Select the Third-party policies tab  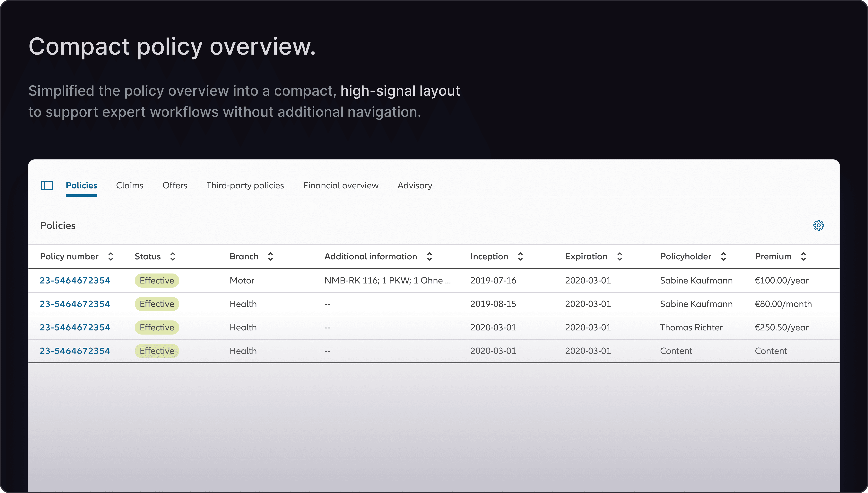click(x=245, y=185)
